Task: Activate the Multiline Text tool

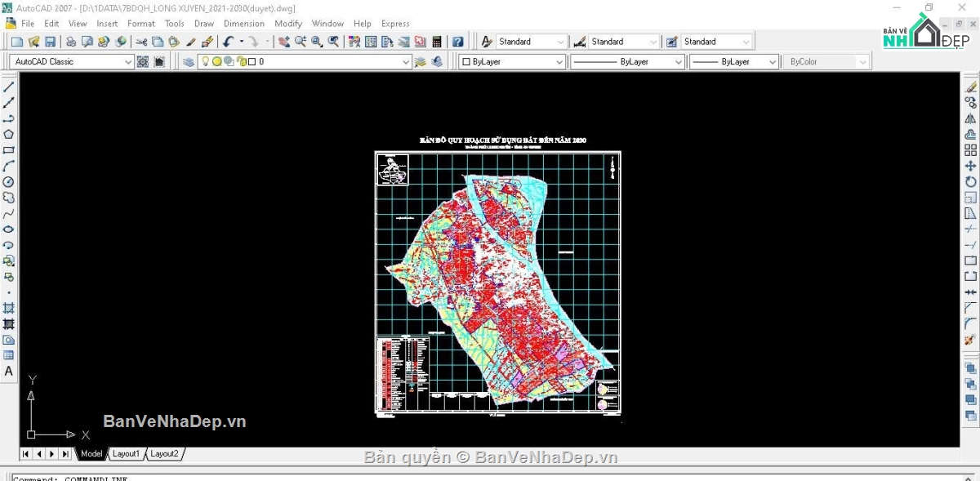Action: pyautogui.click(x=9, y=371)
